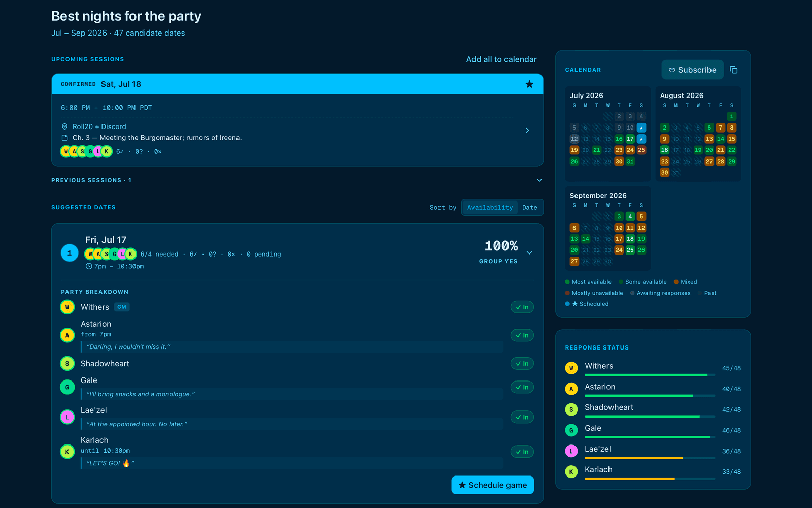Click the Subscribe calendar button
Screen dimensions: 812x508
point(693,70)
